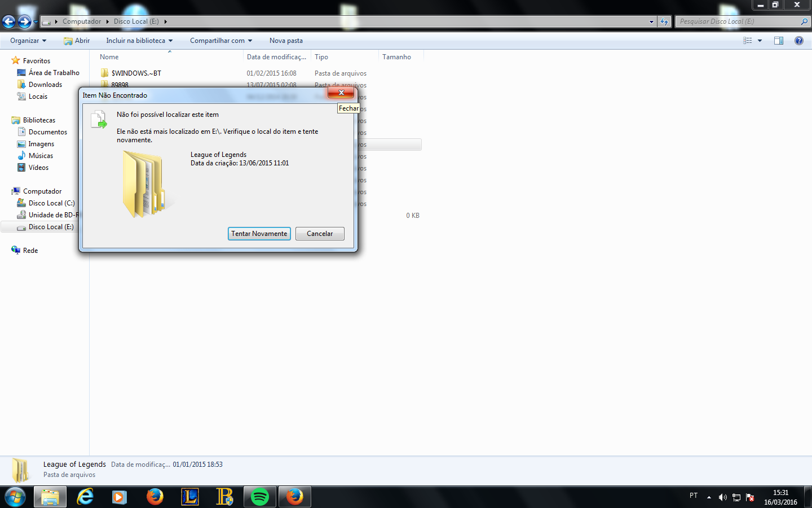The width and height of the screenshot is (812, 508).
Task: Click Computador segment in address breadcrumb
Action: [x=82, y=21]
